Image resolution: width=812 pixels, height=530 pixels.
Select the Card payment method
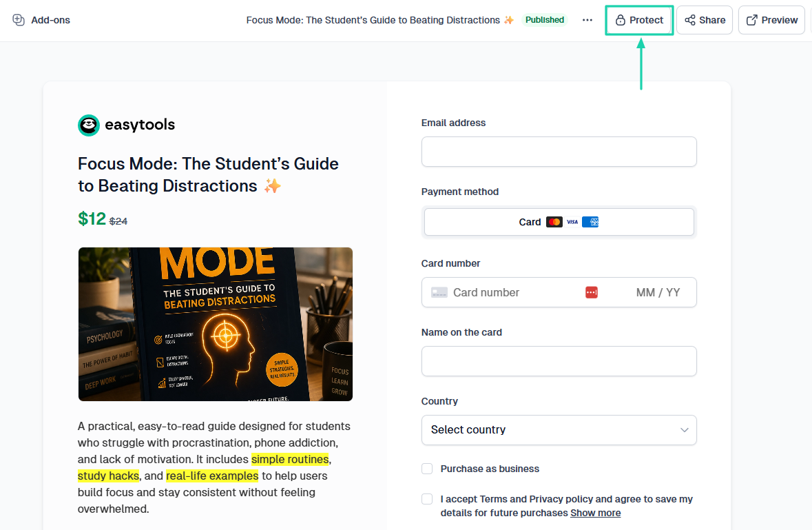[559, 222]
